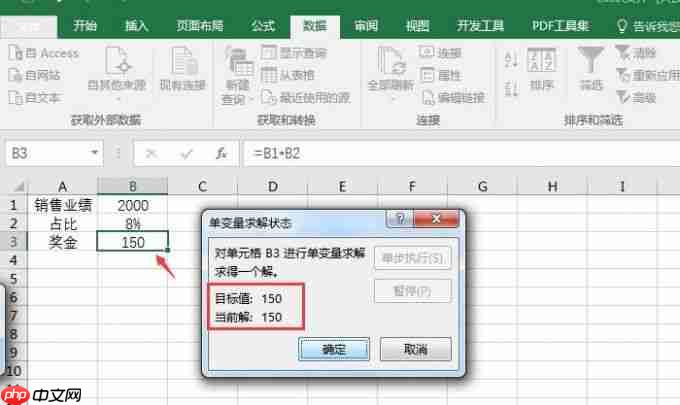This screenshot has height=405, width=680.
Task: Click 重新应用 filter icon
Action: pos(648,75)
